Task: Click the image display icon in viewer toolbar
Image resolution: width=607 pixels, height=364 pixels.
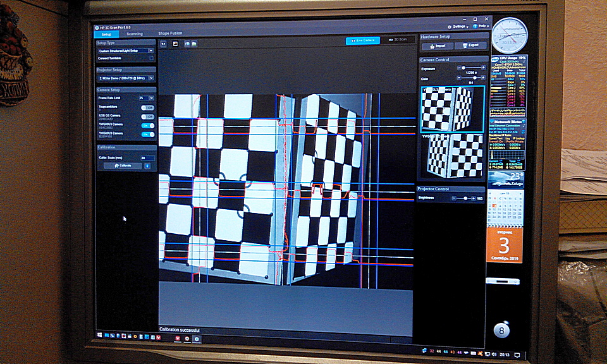Action: (175, 44)
